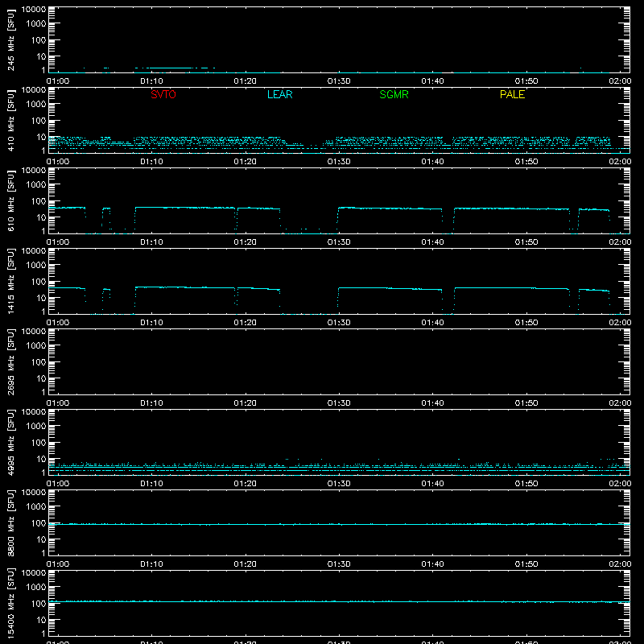This screenshot has height=644, width=644.
Task: Click the 410 MHz [SFU] axis label
Action: [x=11, y=120]
